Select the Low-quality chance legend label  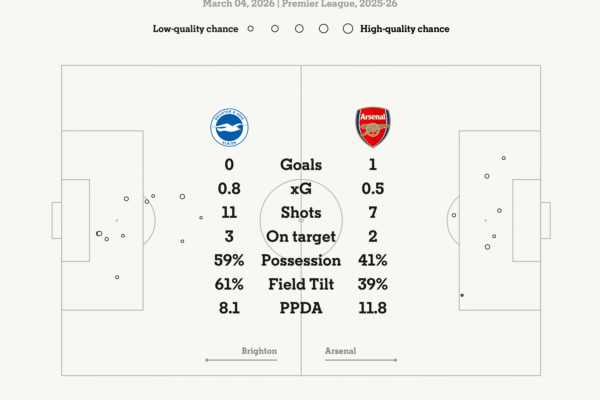coord(195,29)
